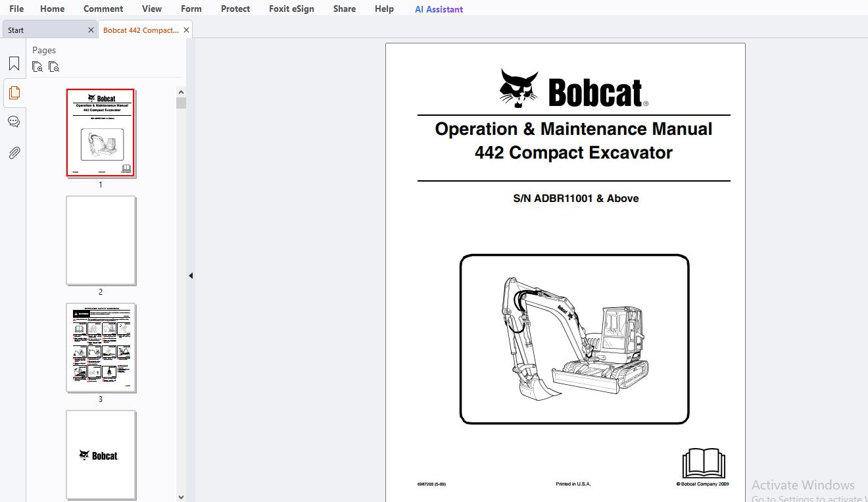
Task: Click the Bobcat logo on the page
Action: click(x=573, y=88)
